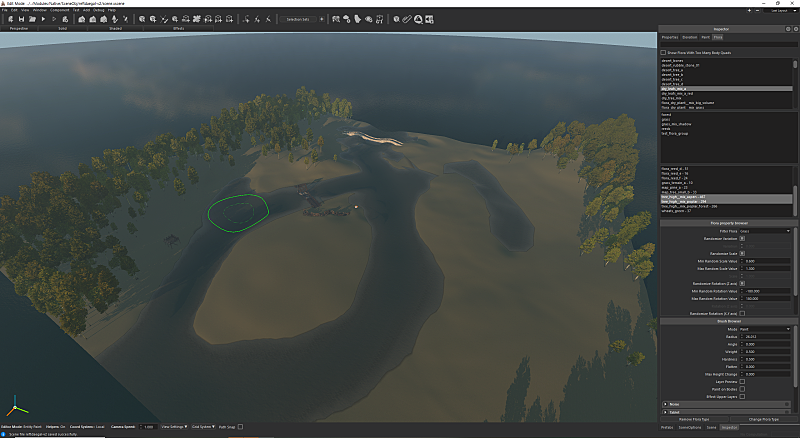Click the Change Flora Type button
800x438 pixels.
(763, 420)
